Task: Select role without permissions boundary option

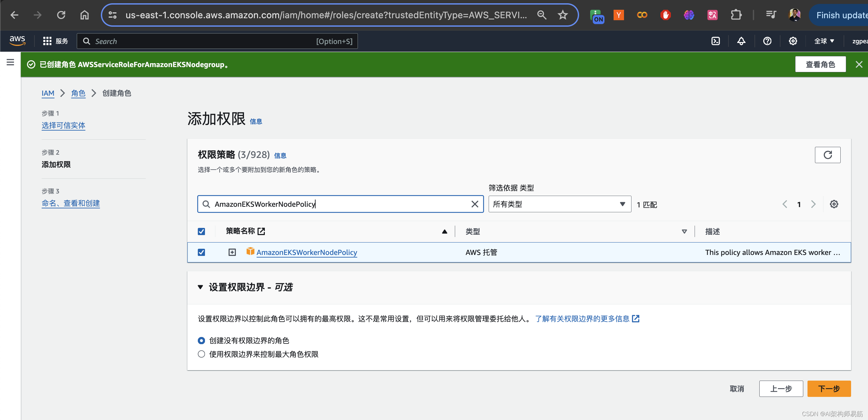Action: [201, 341]
